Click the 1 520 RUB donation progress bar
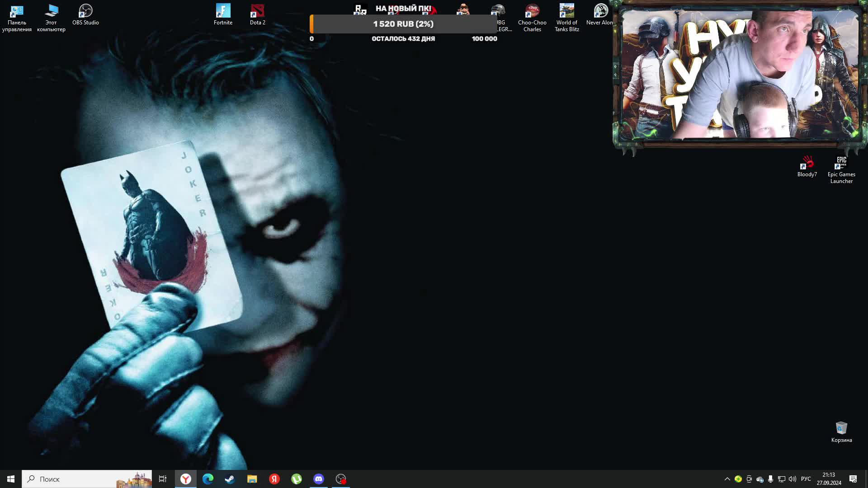 tap(403, 24)
